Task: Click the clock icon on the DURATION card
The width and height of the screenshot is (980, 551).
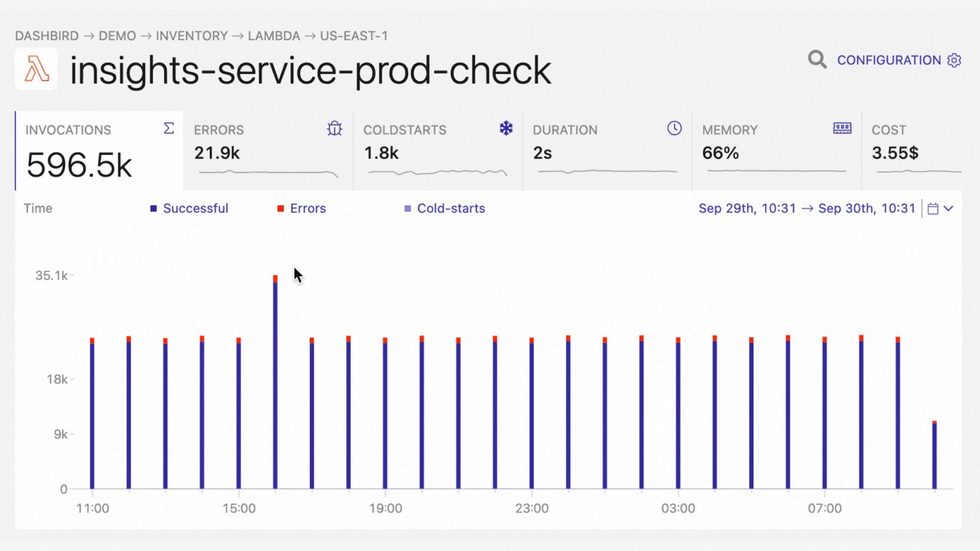Action: pyautogui.click(x=674, y=128)
